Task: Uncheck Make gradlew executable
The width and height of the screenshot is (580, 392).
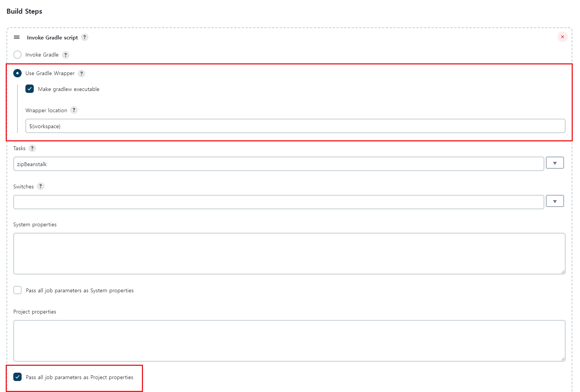Action: coord(30,89)
